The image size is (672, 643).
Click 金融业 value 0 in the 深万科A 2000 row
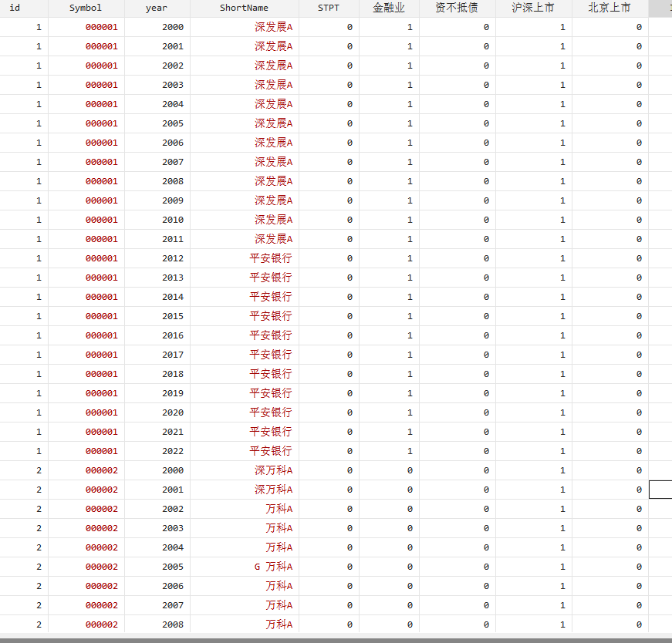point(410,470)
